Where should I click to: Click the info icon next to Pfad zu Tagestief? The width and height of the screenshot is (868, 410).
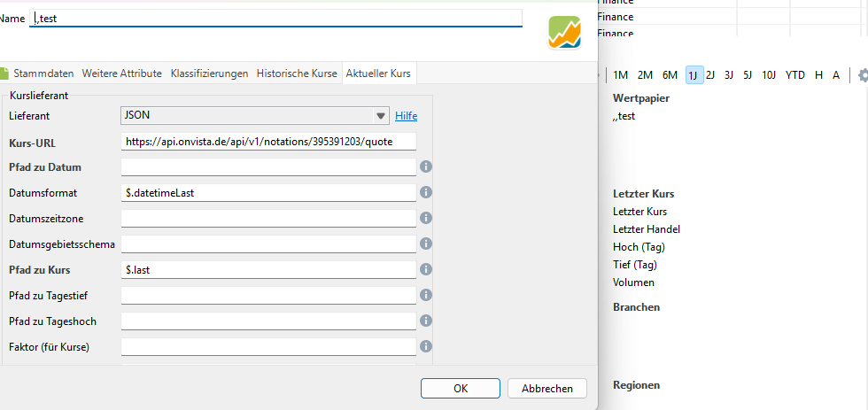[x=426, y=295]
